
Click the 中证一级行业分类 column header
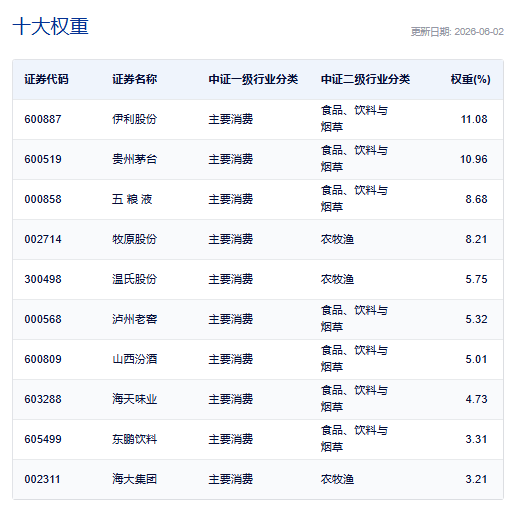(x=253, y=79)
